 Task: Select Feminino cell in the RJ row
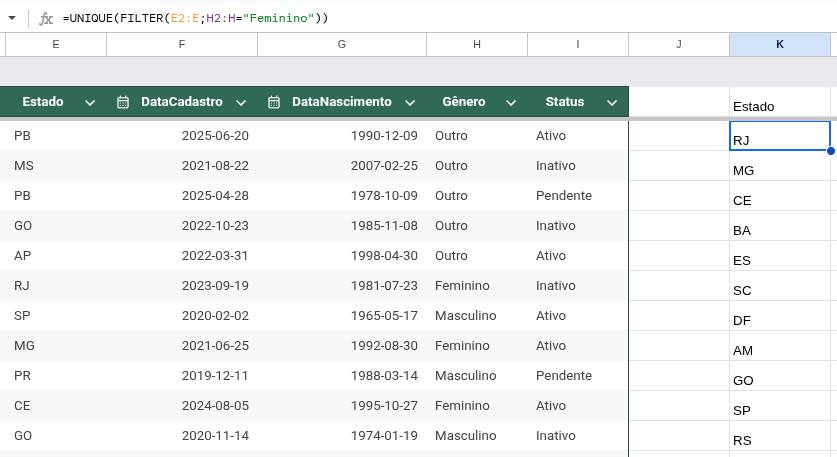pyautogui.click(x=477, y=286)
